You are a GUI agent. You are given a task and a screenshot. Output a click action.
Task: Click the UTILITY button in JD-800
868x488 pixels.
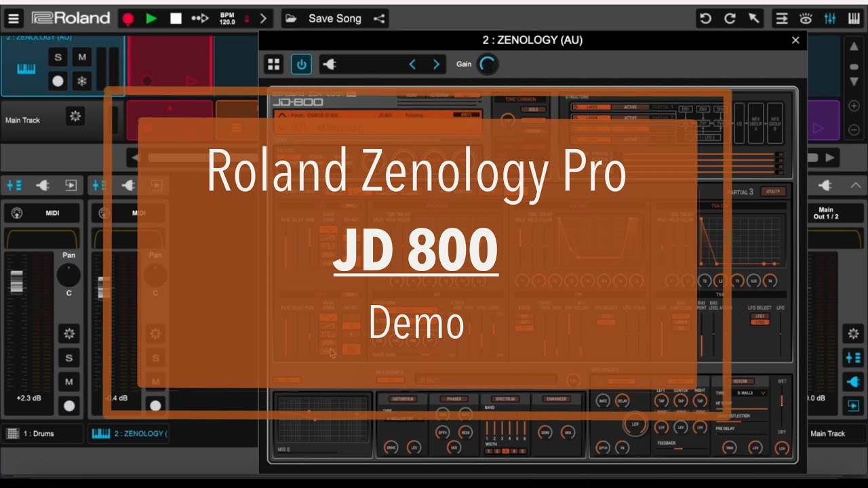[x=773, y=192]
